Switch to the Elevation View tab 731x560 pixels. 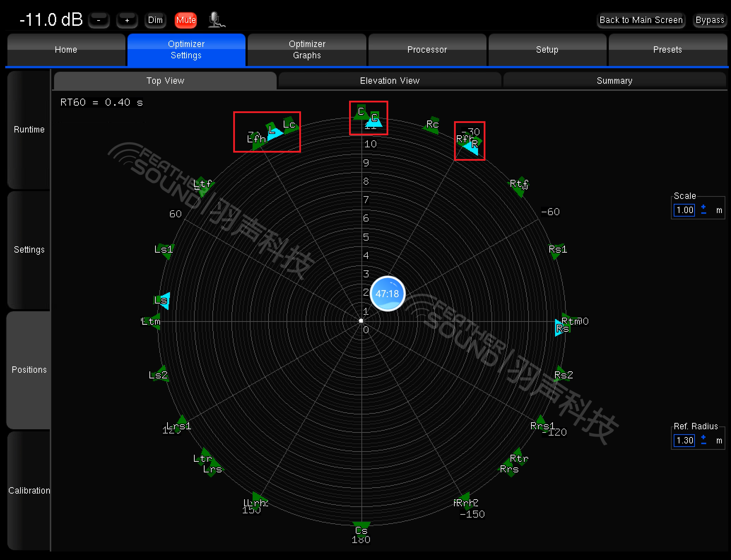tap(390, 81)
